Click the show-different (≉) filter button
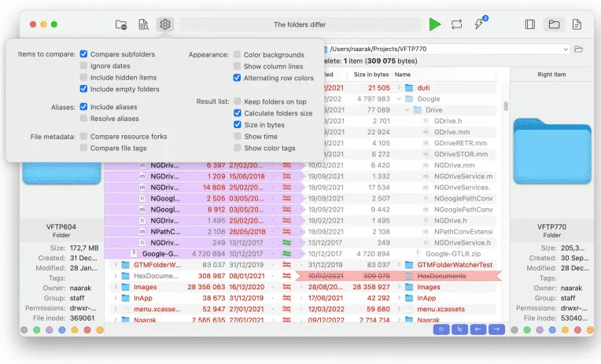Screen dimensions: 601x364 [x=459, y=329]
